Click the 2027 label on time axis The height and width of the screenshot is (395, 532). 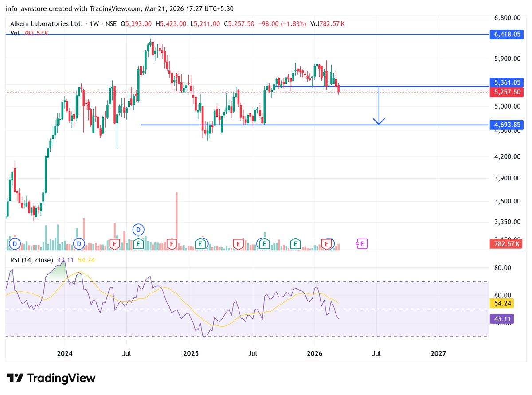point(438,354)
